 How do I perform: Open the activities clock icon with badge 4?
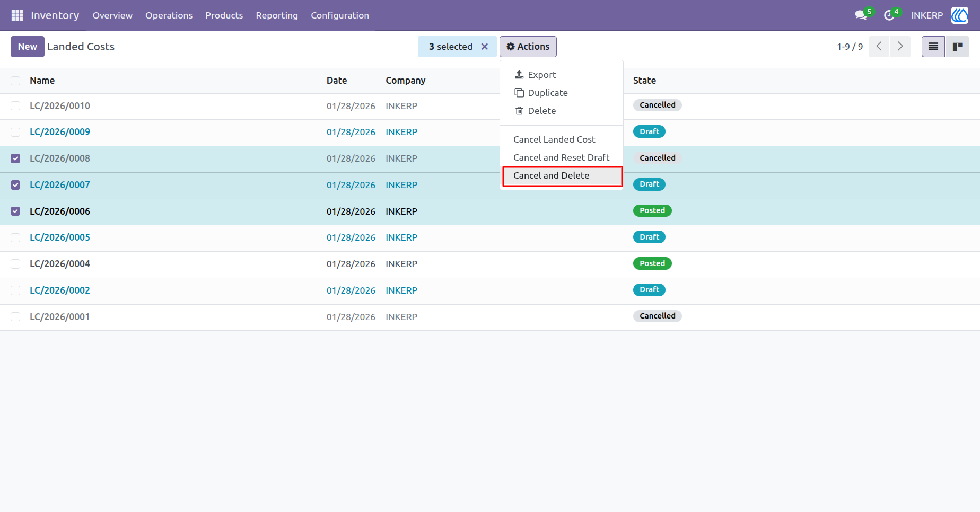[890, 15]
